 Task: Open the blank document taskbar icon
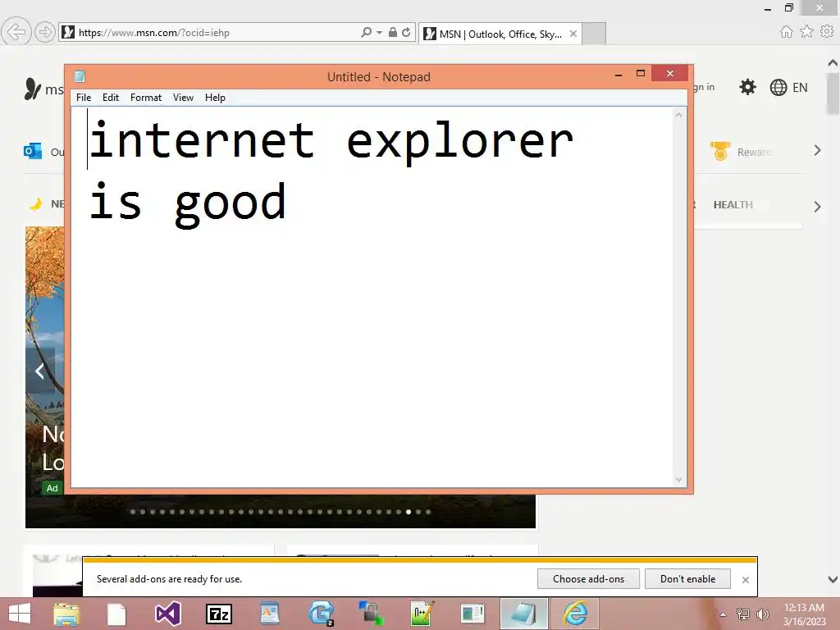[x=116, y=614]
